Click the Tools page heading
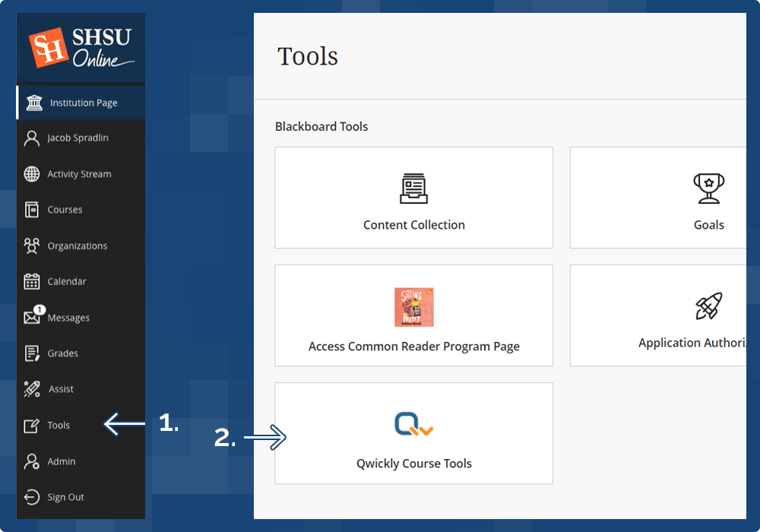 click(307, 56)
